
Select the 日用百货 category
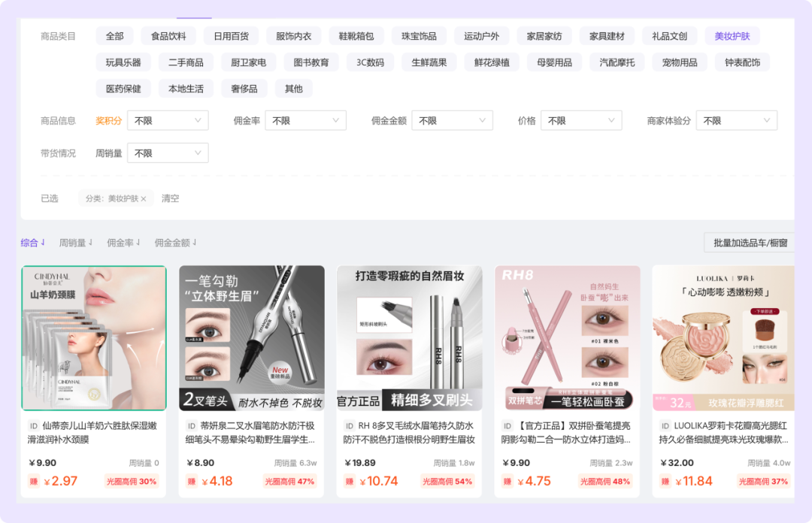click(231, 36)
